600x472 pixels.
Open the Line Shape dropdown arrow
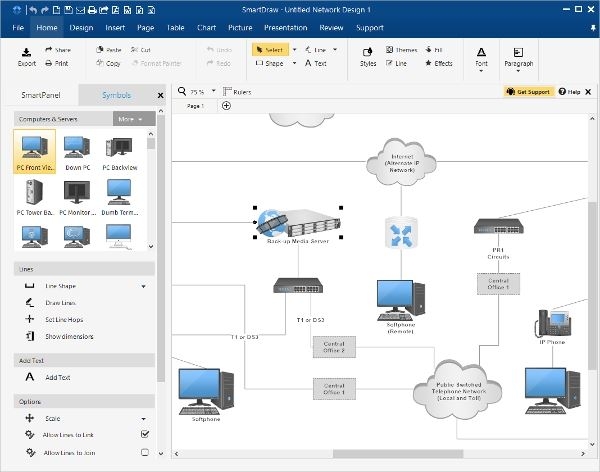(144, 286)
